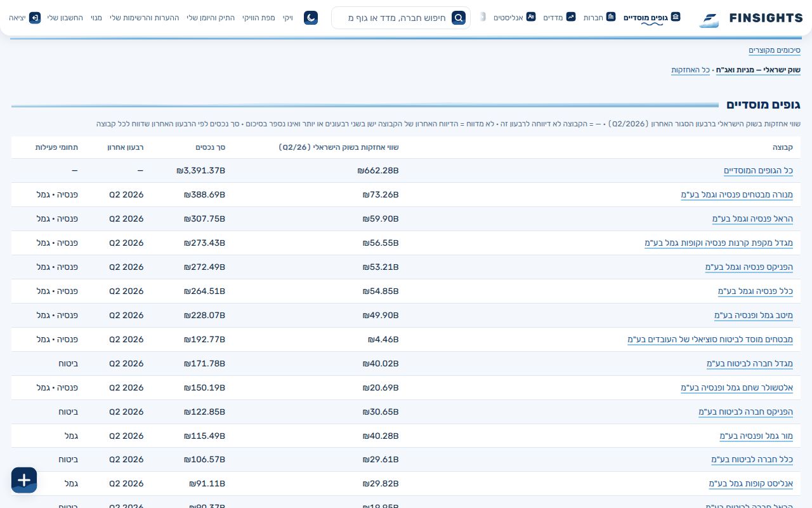This screenshot has width=812, height=508.
Task: Toggle dark mode moon button
Action: [311, 18]
